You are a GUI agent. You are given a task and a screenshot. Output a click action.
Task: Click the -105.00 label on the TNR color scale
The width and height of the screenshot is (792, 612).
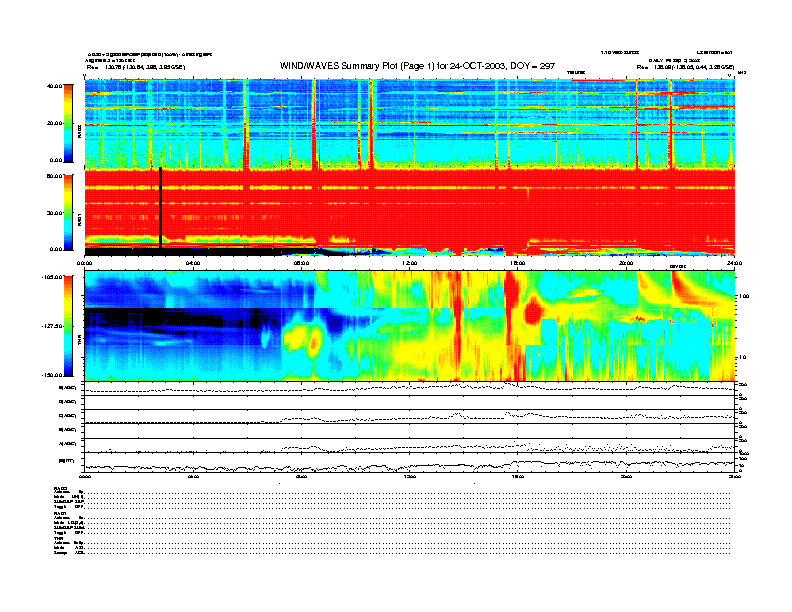coord(52,277)
